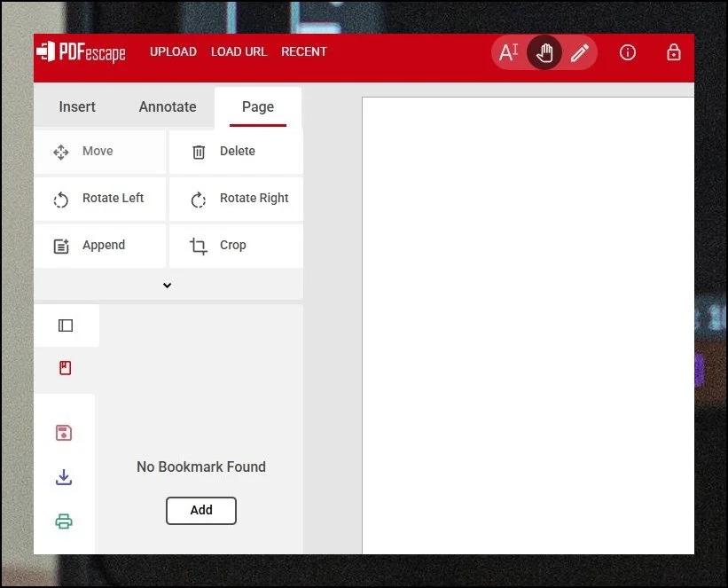Select the text cursor tool icon
This screenshot has height=588, width=728.
point(509,53)
